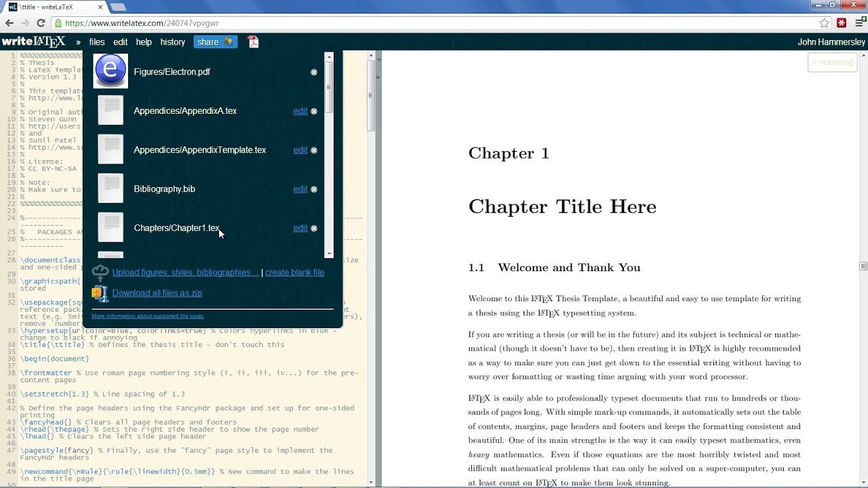Click the red browser extension icon
Screen dimensions: 868x488
click(x=842, y=23)
